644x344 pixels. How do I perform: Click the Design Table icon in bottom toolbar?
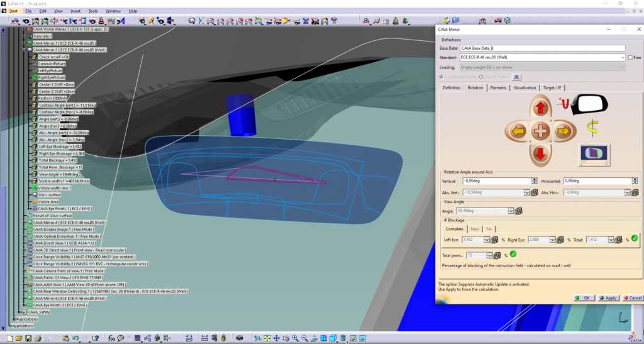pyautogui.click(x=137, y=338)
